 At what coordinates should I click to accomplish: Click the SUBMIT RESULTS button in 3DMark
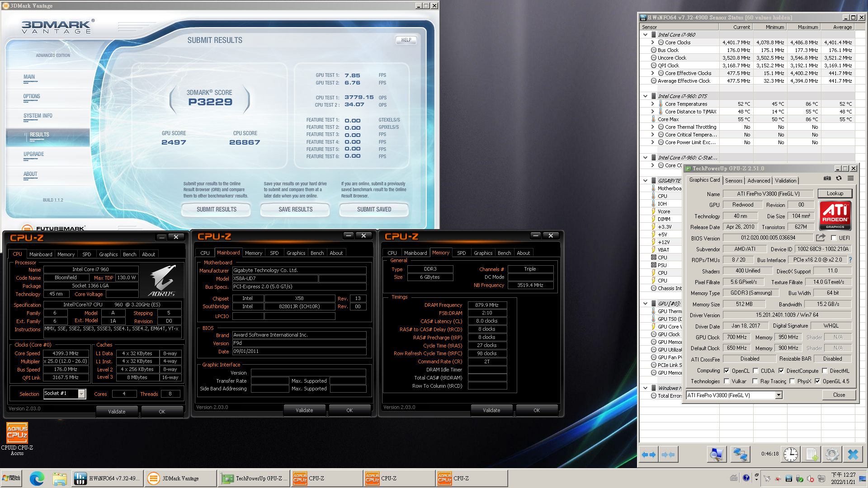pyautogui.click(x=217, y=210)
